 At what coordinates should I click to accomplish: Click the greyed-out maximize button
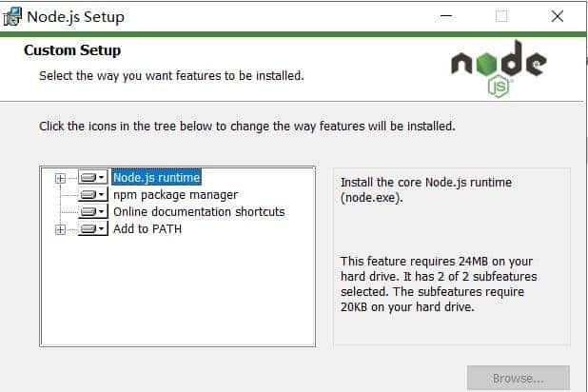[x=501, y=16]
